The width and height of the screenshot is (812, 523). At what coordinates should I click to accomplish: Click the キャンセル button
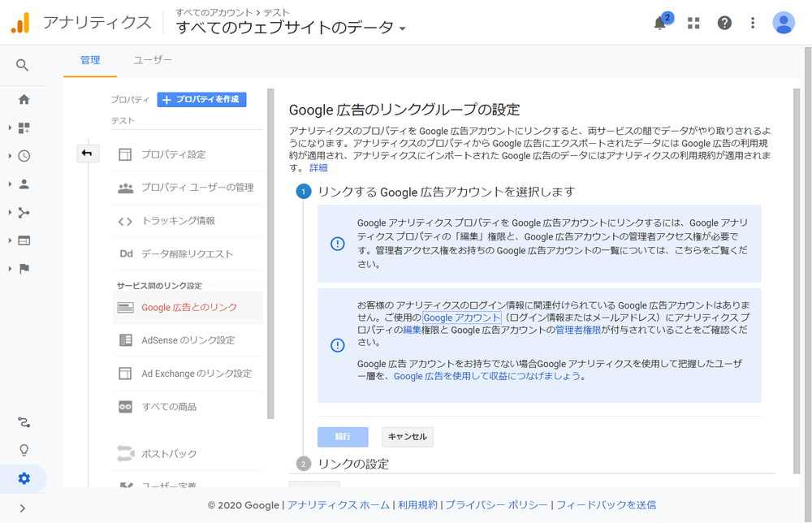click(x=408, y=437)
